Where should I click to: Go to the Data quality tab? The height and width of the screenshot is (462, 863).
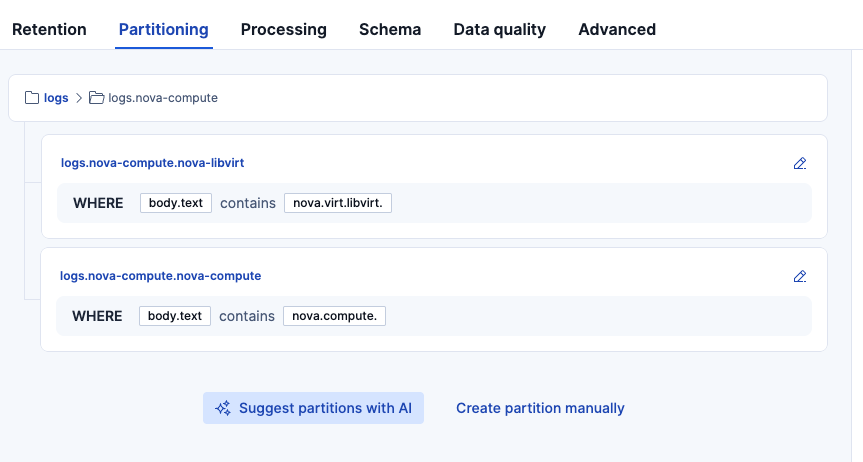[500, 29]
